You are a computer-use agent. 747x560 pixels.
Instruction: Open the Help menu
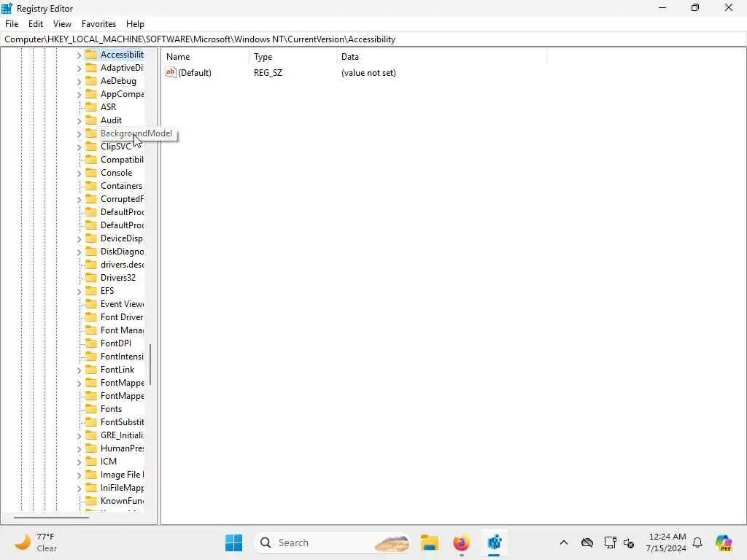(135, 24)
